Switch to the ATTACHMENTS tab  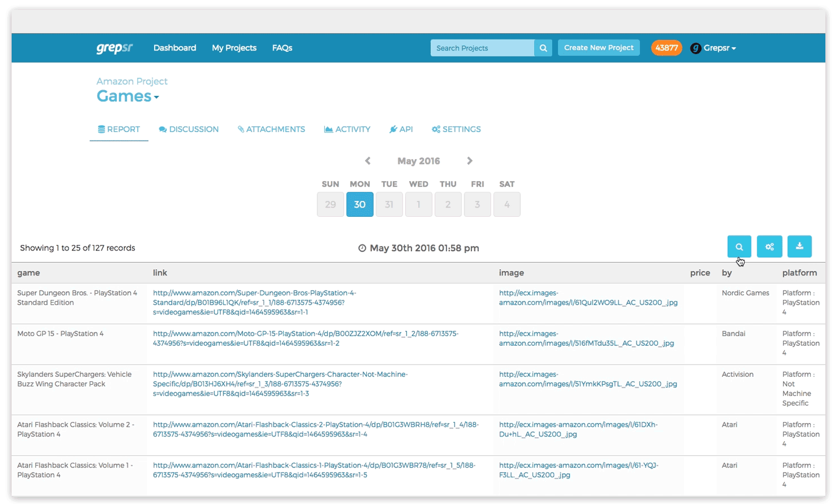[271, 129]
